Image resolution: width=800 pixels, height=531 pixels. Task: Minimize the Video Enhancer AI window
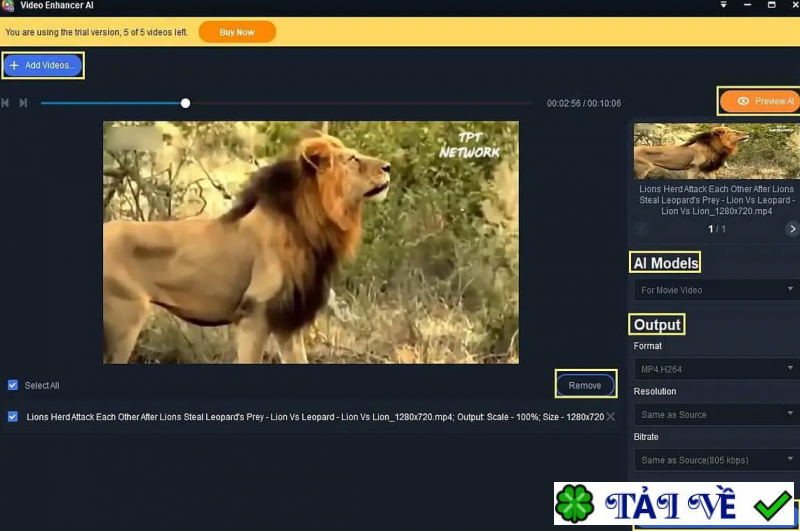747,5
